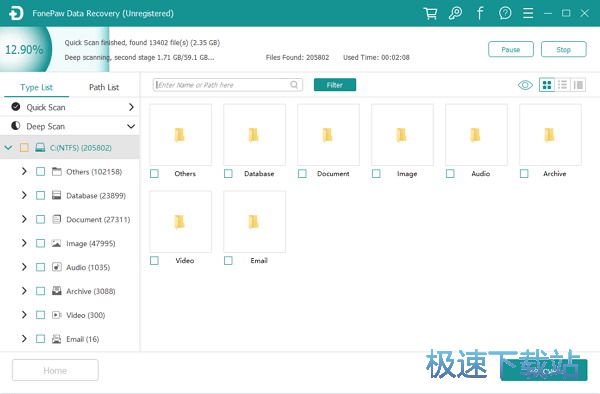Viewport: 600px width, 394px height.
Task: Expand the Others (102158) node
Action: 24,171
